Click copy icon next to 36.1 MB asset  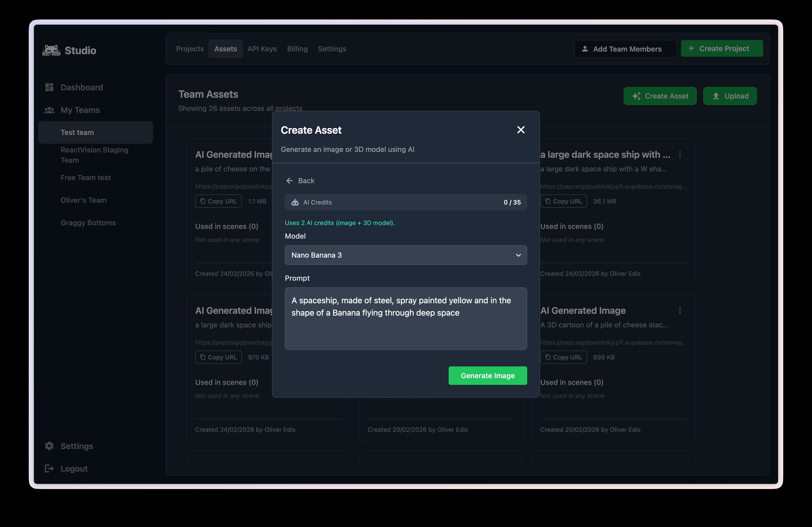click(x=548, y=201)
